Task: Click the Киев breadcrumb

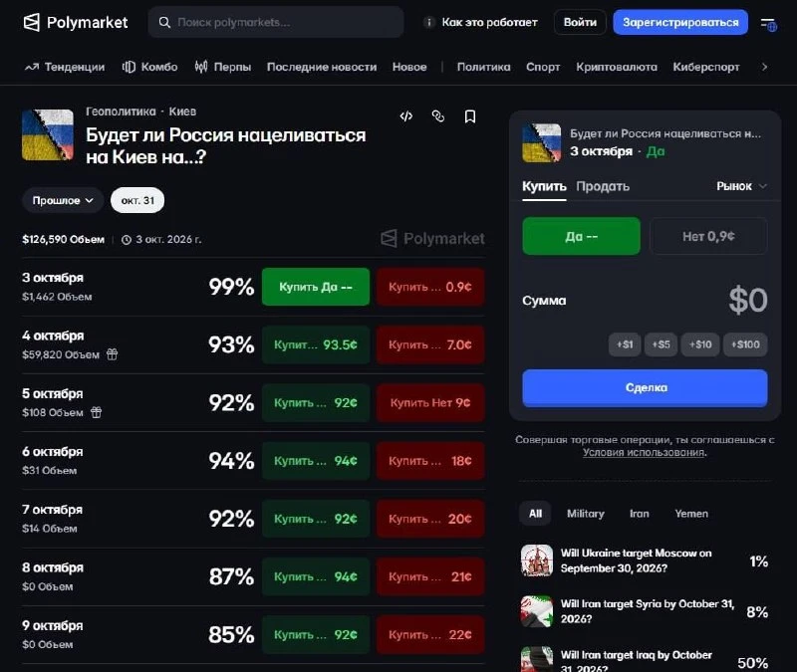Action: point(182,112)
